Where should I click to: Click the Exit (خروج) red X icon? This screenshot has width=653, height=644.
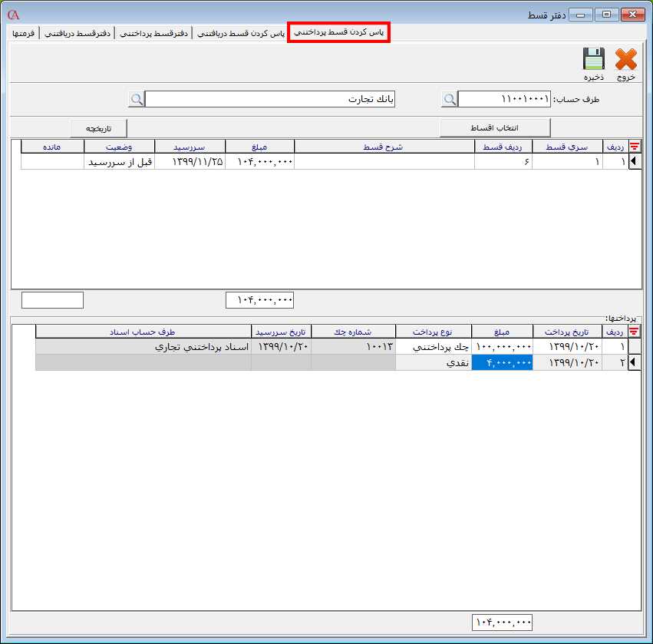click(626, 60)
